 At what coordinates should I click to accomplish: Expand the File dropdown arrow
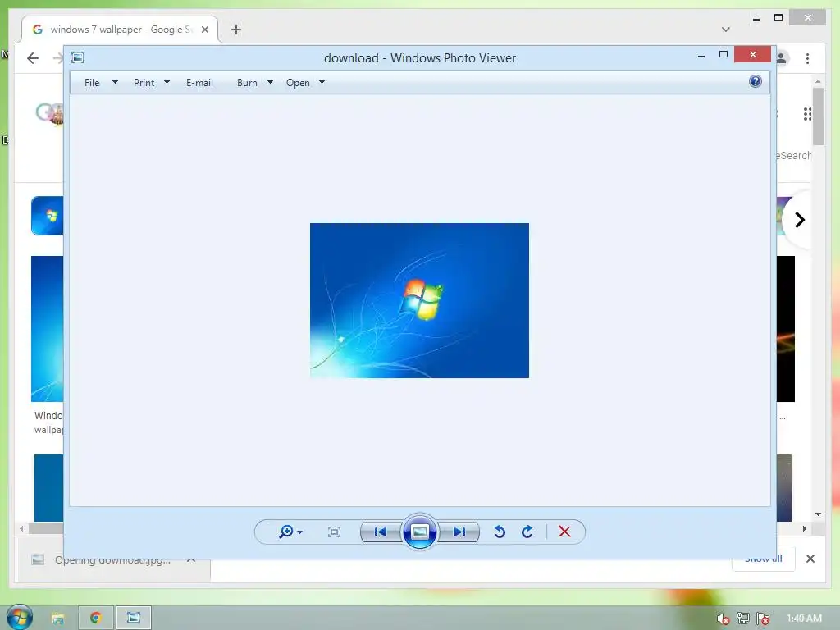[x=115, y=83]
